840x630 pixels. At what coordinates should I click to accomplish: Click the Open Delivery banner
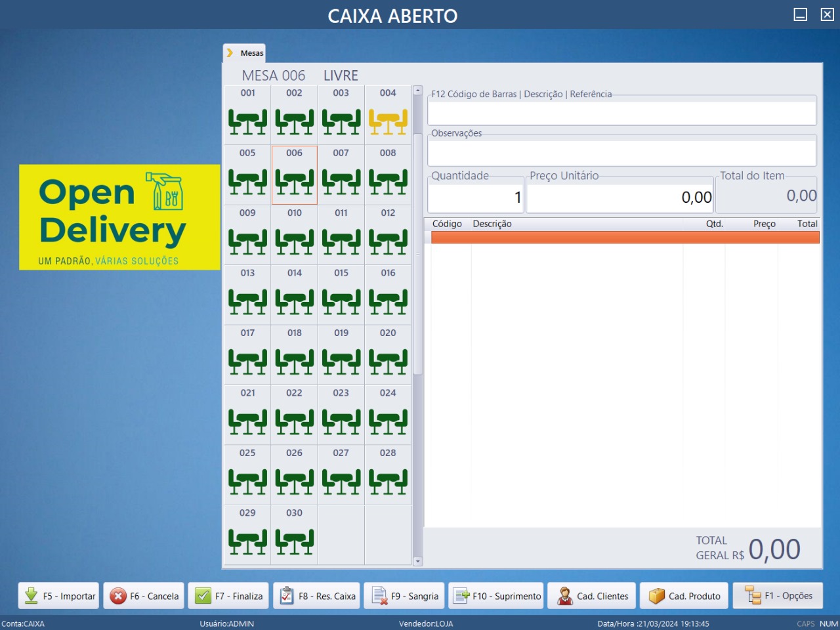[119, 217]
